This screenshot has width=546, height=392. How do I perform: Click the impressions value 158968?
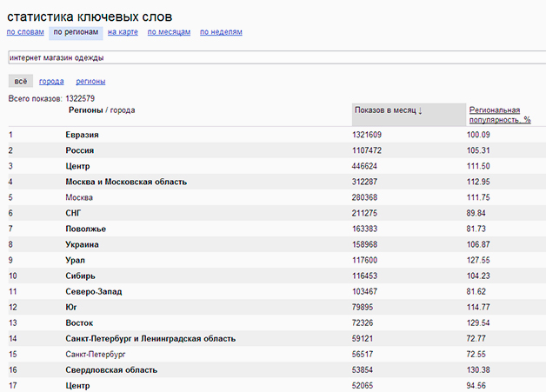point(364,244)
